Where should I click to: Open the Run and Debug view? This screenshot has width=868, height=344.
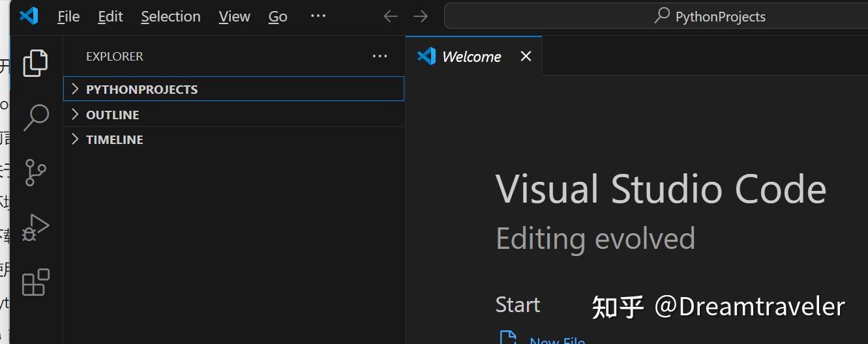coord(36,227)
